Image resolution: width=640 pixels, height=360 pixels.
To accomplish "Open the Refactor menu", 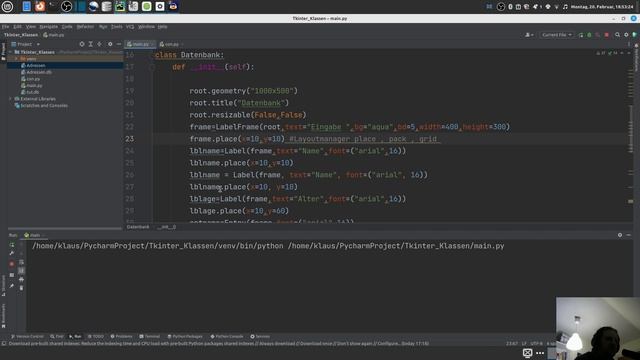I will point(85,27).
